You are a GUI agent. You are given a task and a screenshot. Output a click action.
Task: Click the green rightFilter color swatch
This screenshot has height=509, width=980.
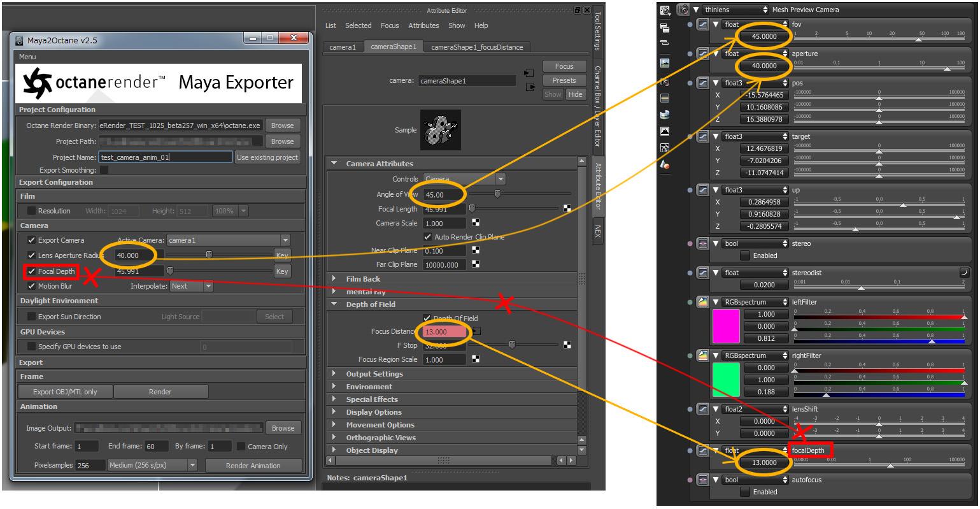(726, 380)
